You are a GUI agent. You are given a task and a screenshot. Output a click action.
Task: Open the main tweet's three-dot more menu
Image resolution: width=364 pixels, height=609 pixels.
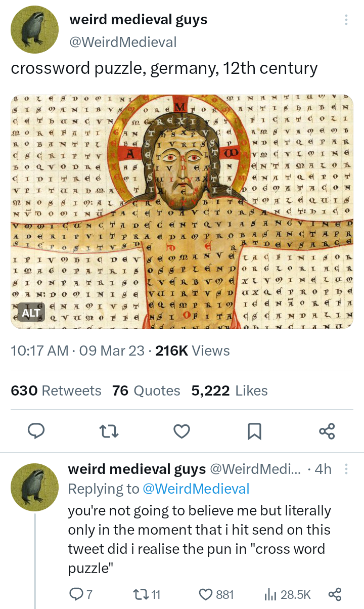[346, 20]
